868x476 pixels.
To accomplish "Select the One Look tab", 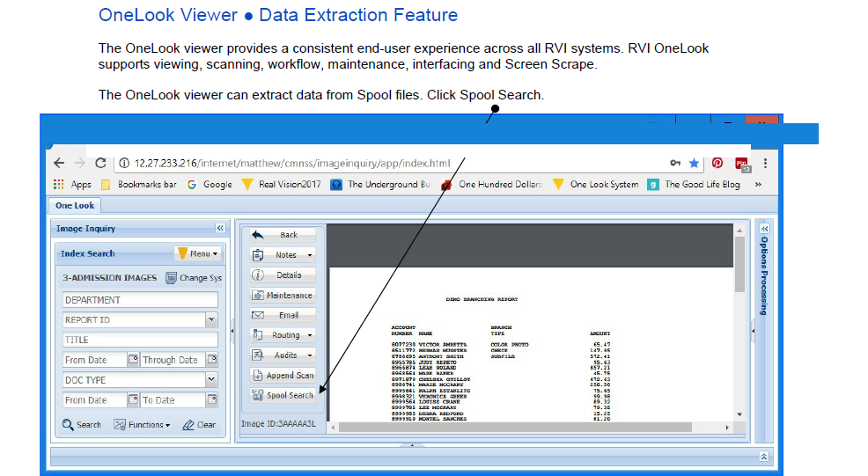I will coord(75,205).
